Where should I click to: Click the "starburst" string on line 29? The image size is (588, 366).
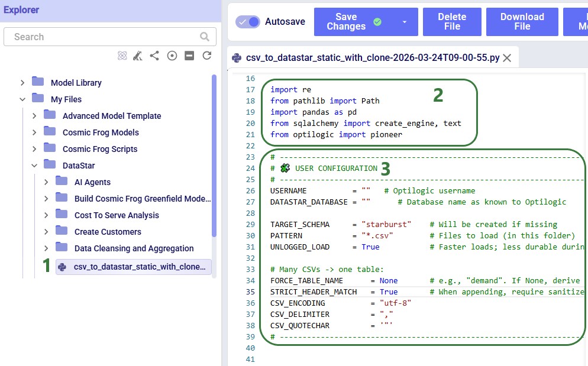[x=386, y=224]
